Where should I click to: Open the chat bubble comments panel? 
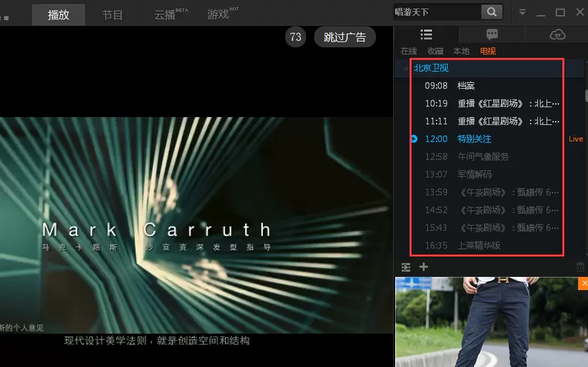[492, 35]
